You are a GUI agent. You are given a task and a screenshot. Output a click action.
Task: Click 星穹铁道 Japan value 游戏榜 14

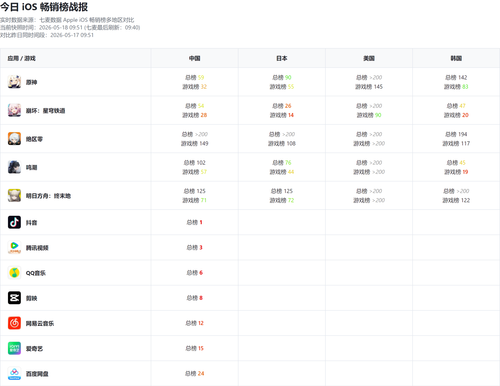[282, 115]
